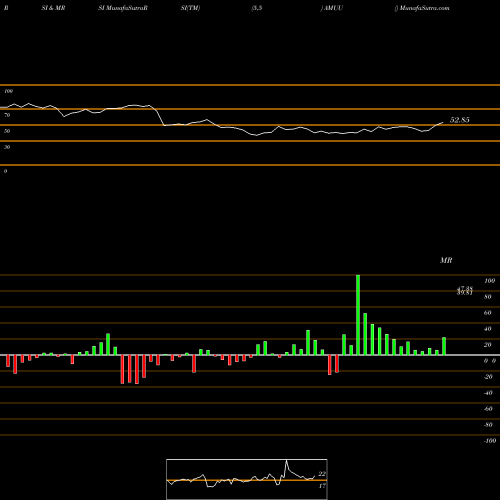
Task: Click the 47.38 value label near MR axis
Action: [x=465, y=288]
